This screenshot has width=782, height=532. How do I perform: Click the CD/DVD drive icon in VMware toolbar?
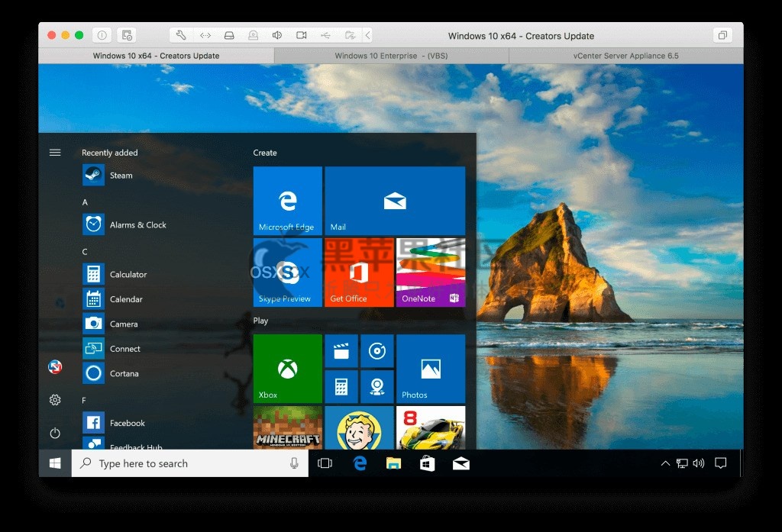(x=253, y=35)
